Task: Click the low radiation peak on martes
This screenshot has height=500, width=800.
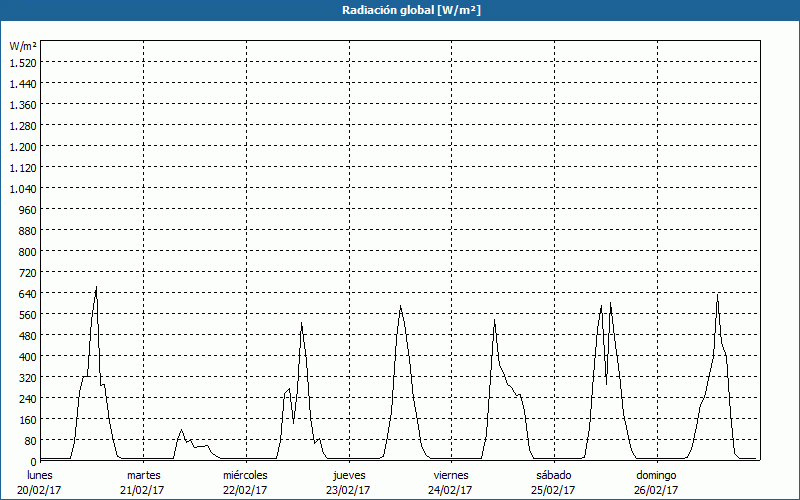Action: (x=181, y=430)
